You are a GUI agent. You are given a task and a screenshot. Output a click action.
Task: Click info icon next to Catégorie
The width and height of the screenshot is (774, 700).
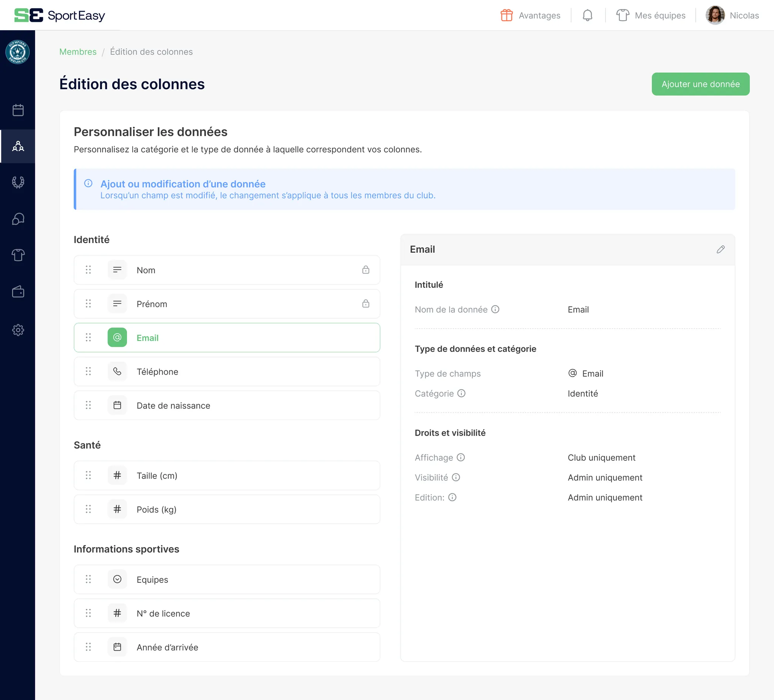(461, 393)
